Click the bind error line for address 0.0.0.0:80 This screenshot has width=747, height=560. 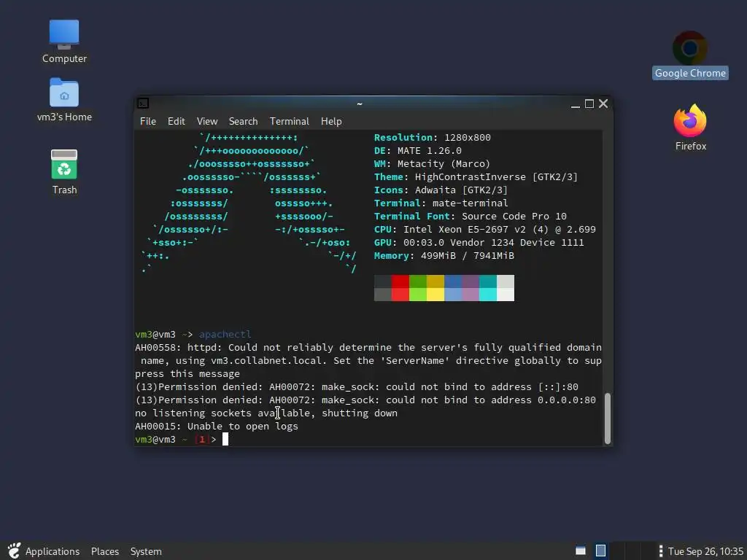coord(365,400)
